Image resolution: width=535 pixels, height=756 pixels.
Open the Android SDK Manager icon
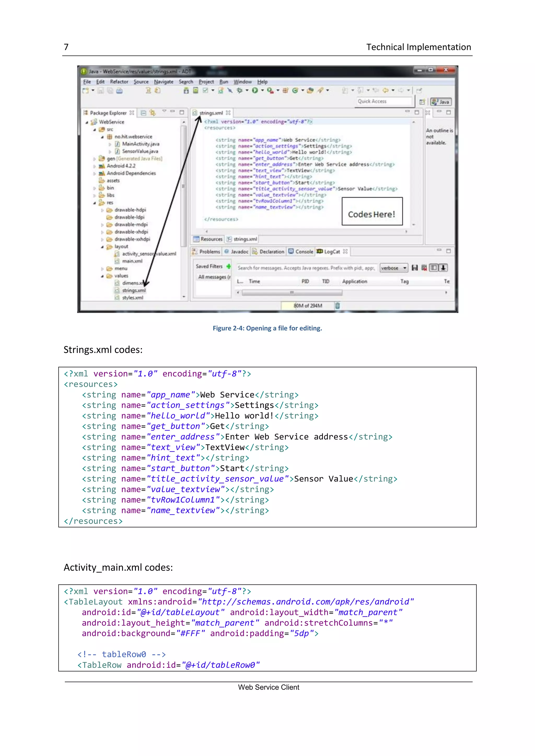[186, 91]
